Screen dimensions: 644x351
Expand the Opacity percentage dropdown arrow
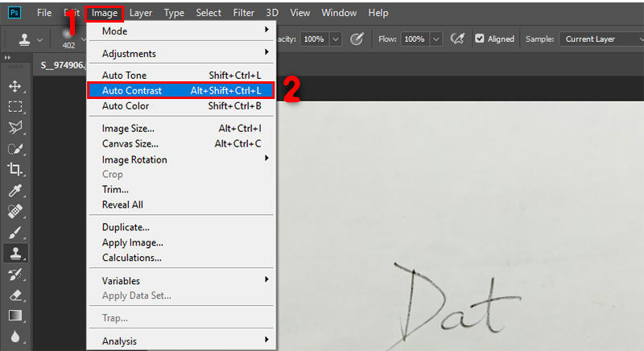[x=336, y=39]
